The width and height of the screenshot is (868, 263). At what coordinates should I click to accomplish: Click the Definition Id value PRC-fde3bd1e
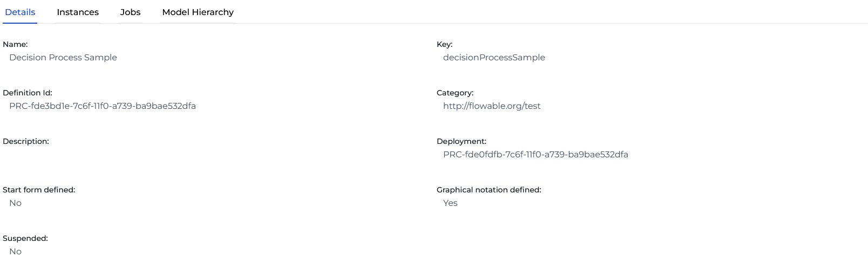(x=102, y=106)
